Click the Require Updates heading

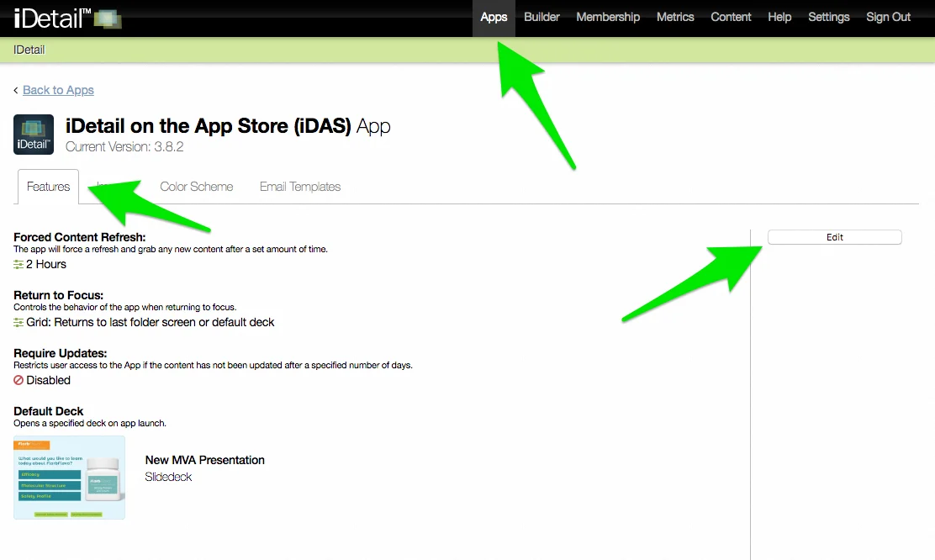point(61,353)
